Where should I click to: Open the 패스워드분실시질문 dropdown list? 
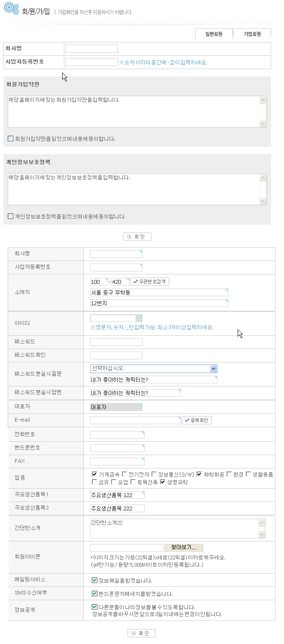pyautogui.click(x=213, y=369)
